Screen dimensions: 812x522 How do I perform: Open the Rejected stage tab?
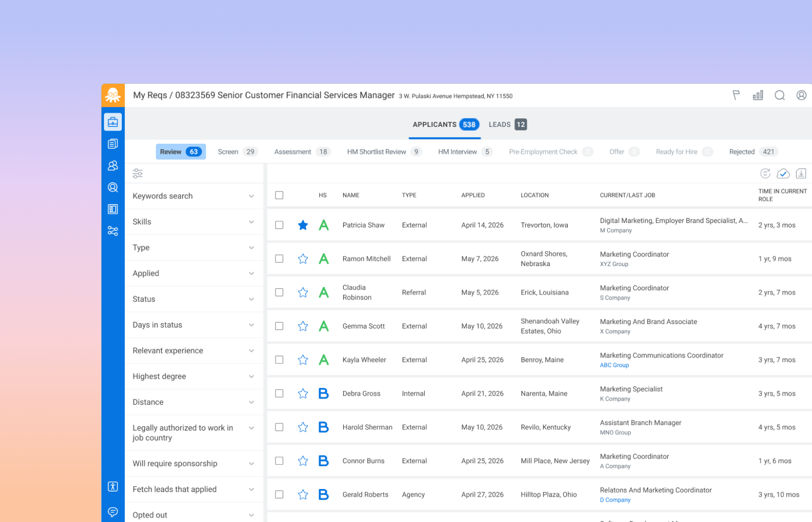pyautogui.click(x=753, y=152)
